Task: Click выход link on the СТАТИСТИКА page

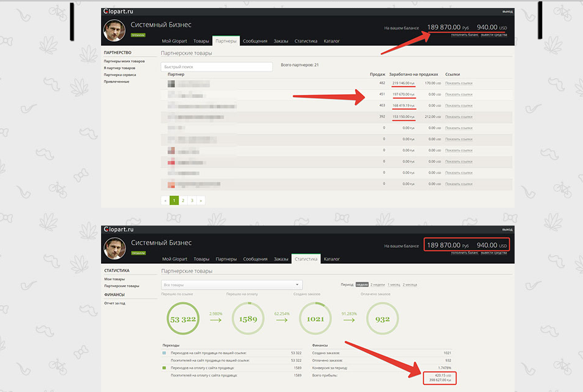Action: click(x=508, y=229)
